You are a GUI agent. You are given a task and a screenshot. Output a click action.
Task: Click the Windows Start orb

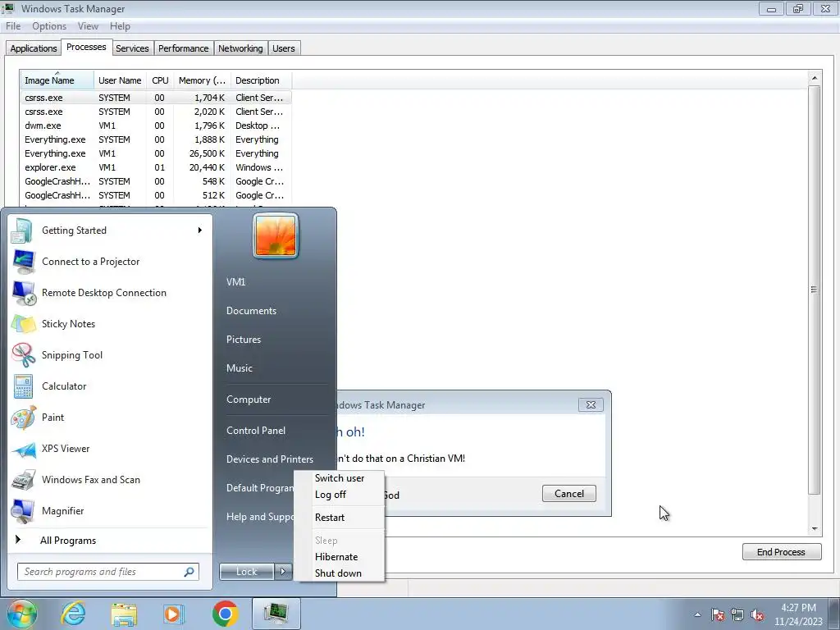[21, 614]
